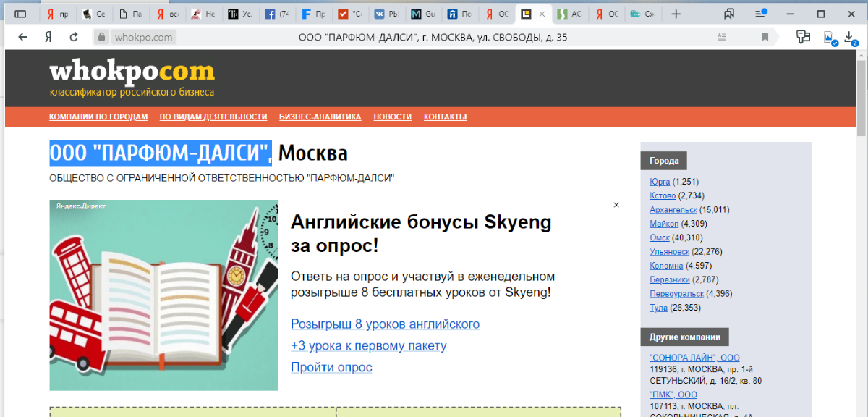Switch to the 'Не' tab
Screen dimensions: 868x417
(203, 14)
